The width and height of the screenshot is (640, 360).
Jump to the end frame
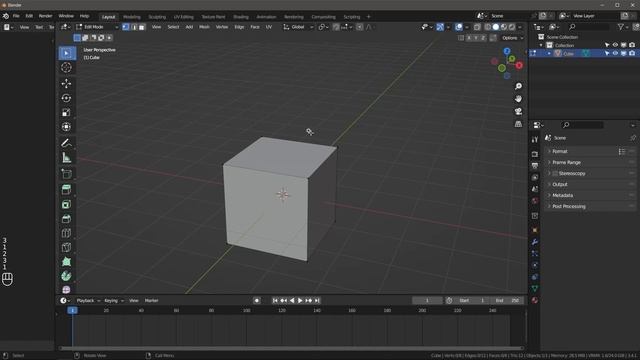coord(317,300)
